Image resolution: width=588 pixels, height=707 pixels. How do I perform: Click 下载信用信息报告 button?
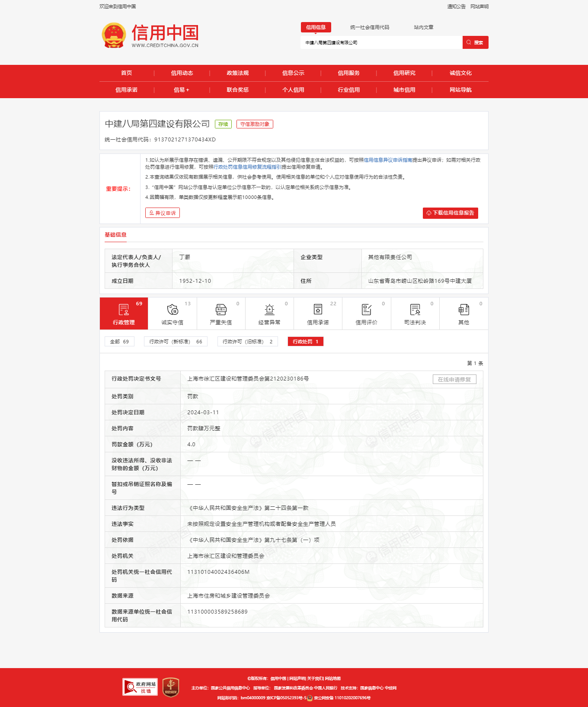coord(451,213)
